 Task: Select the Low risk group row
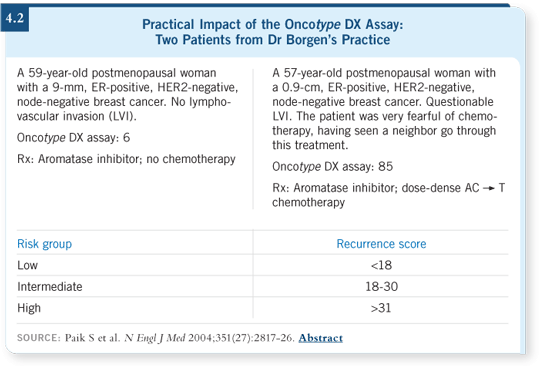pyautogui.click(x=262, y=265)
